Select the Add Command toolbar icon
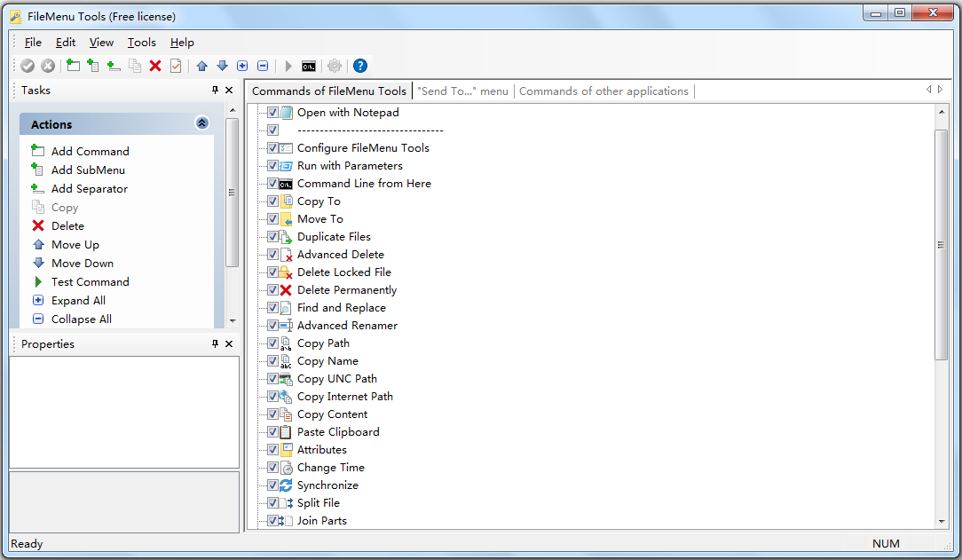Image resolution: width=962 pixels, height=560 pixels. [x=72, y=66]
